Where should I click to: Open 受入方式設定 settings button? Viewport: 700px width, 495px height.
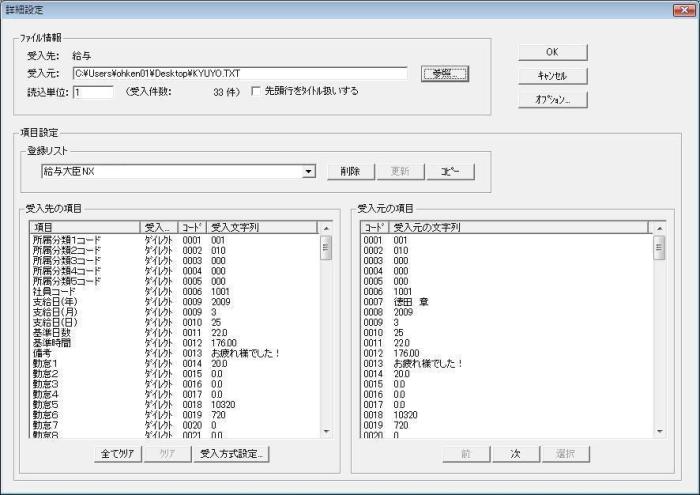tap(231, 453)
